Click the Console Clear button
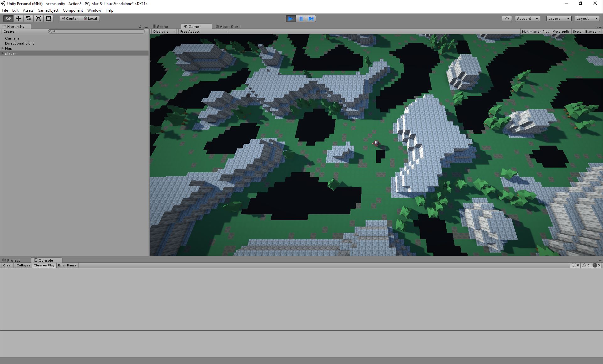 (x=7, y=265)
